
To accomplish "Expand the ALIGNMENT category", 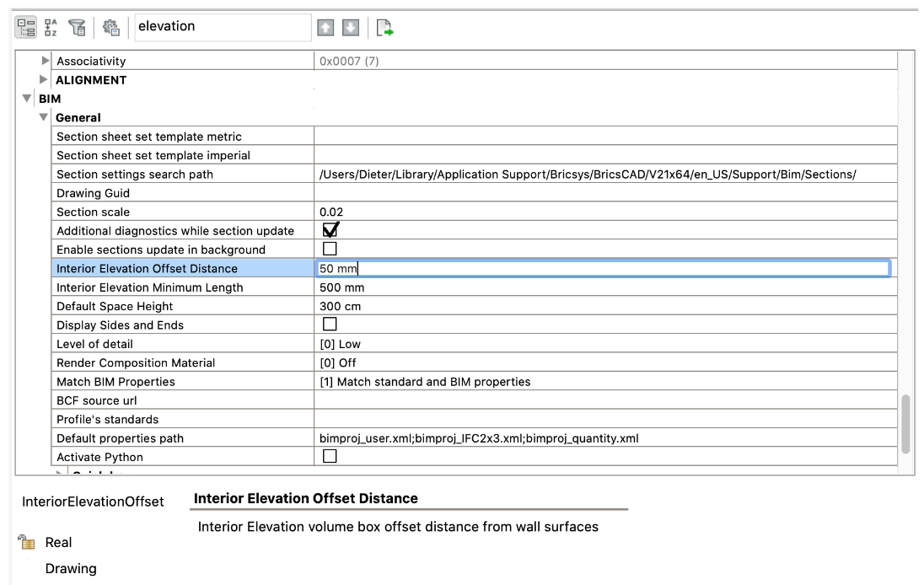I will [43, 79].
